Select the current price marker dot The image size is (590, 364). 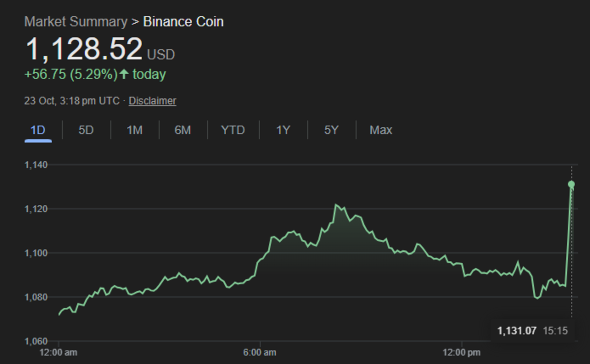571,184
